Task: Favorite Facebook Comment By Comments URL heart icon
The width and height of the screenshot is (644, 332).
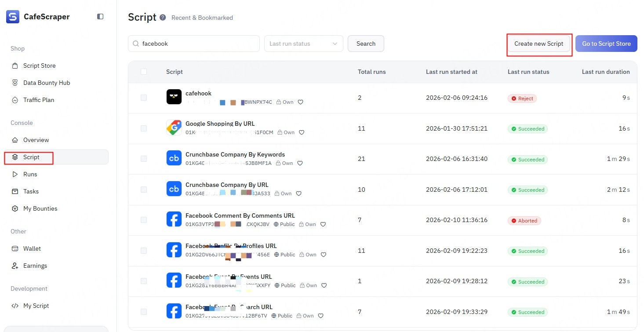Action: pyautogui.click(x=323, y=224)
